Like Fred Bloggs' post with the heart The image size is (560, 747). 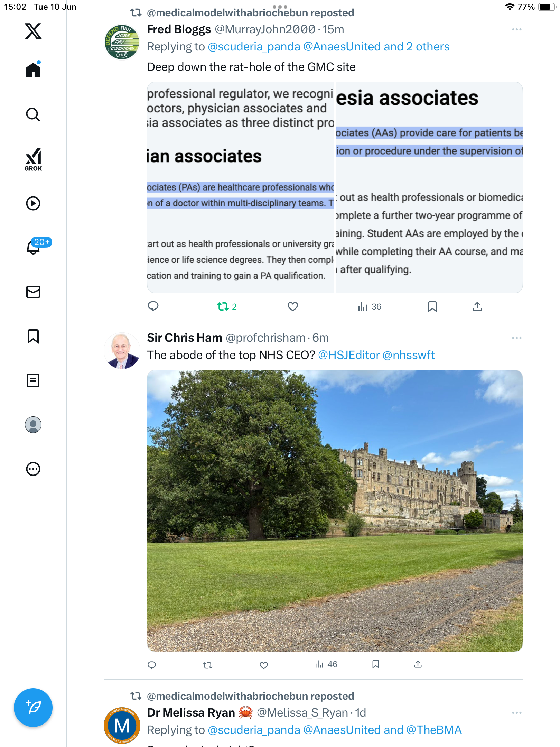(293, 306)
